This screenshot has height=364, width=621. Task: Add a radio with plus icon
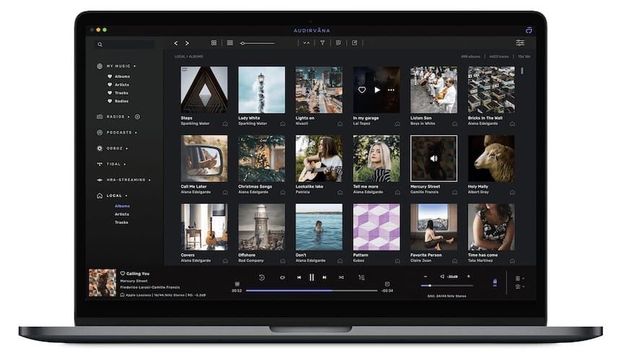coord(137,117)
